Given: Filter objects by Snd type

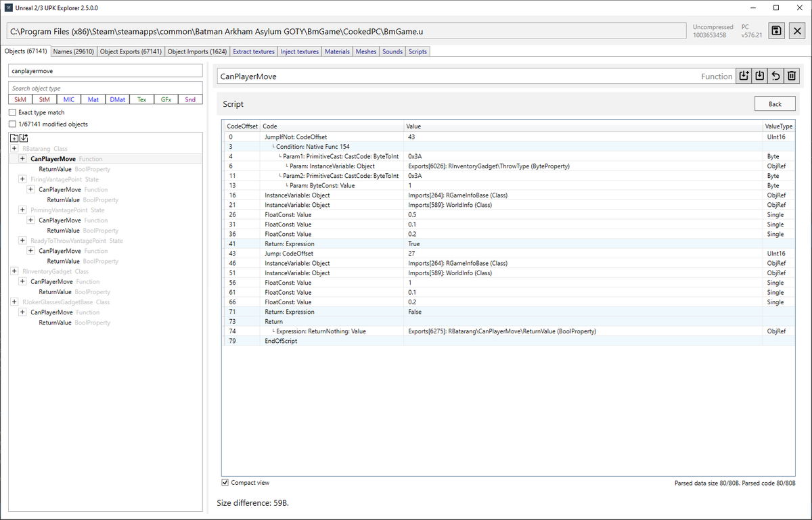Looking at the screenshot, I should tap(189, 99).
